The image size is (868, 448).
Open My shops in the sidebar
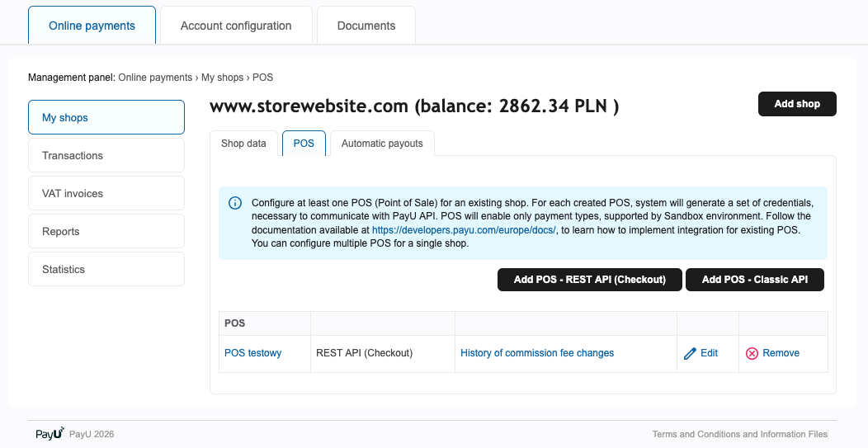[106, 117]
